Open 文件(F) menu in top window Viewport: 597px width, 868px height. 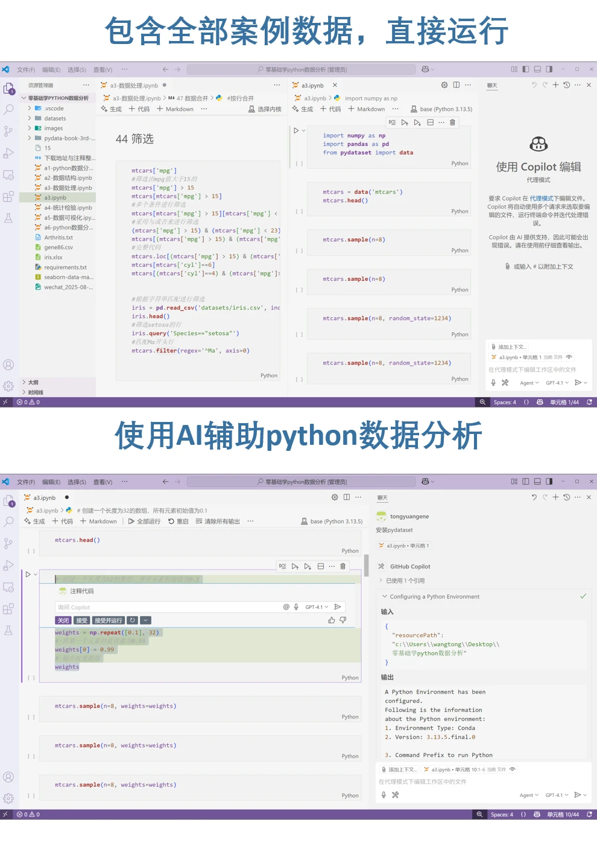tap(26, 70)
